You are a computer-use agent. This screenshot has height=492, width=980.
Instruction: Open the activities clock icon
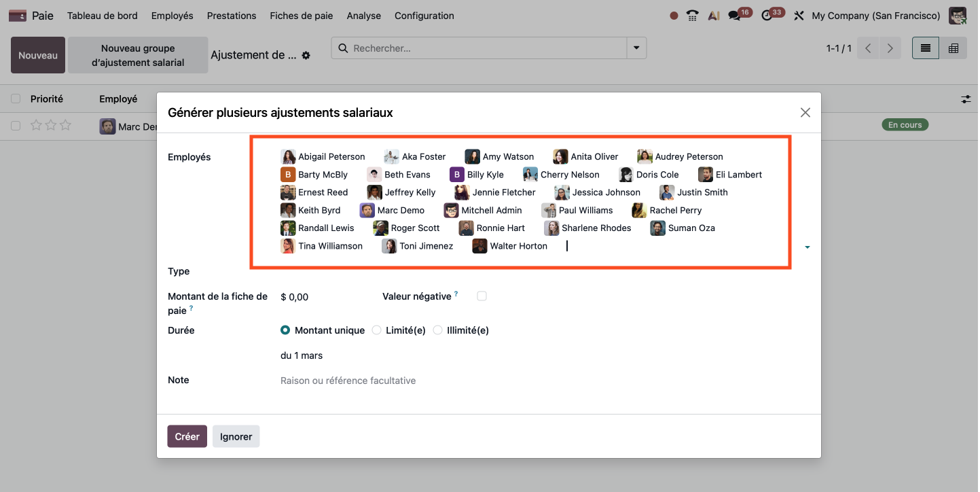coord(767,16)
